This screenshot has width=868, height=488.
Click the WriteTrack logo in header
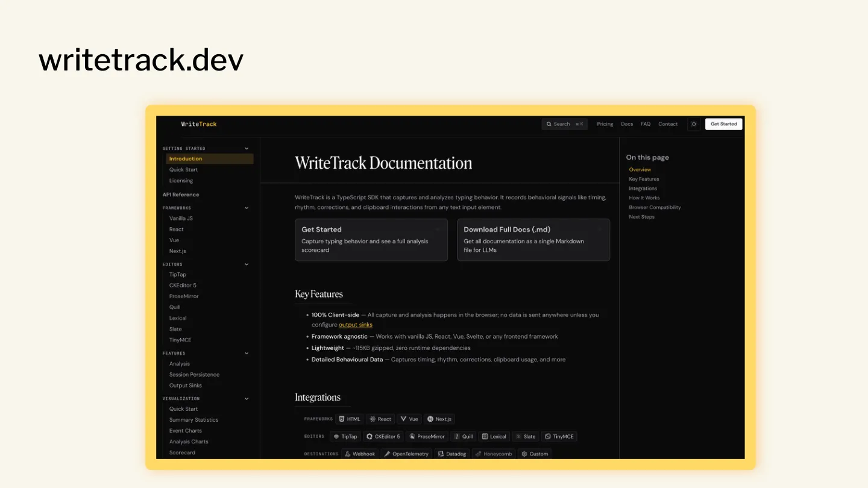click(199, 124)
